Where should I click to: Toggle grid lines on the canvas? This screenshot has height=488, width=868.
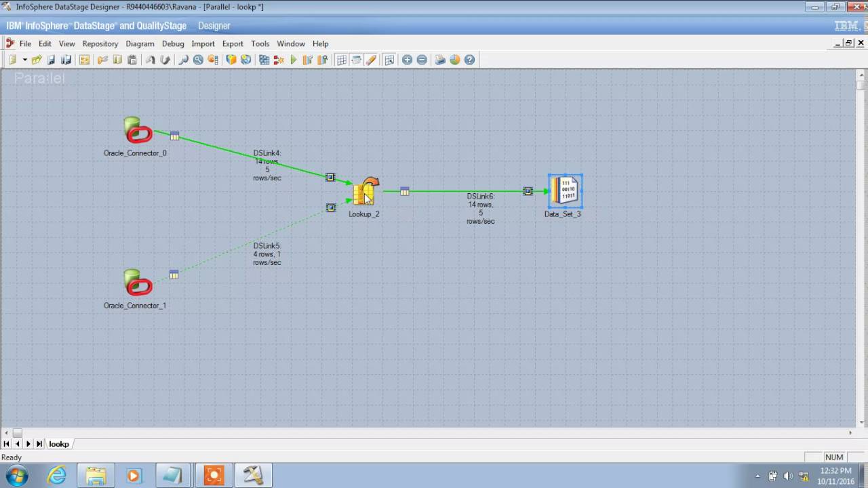click(342, 60)
